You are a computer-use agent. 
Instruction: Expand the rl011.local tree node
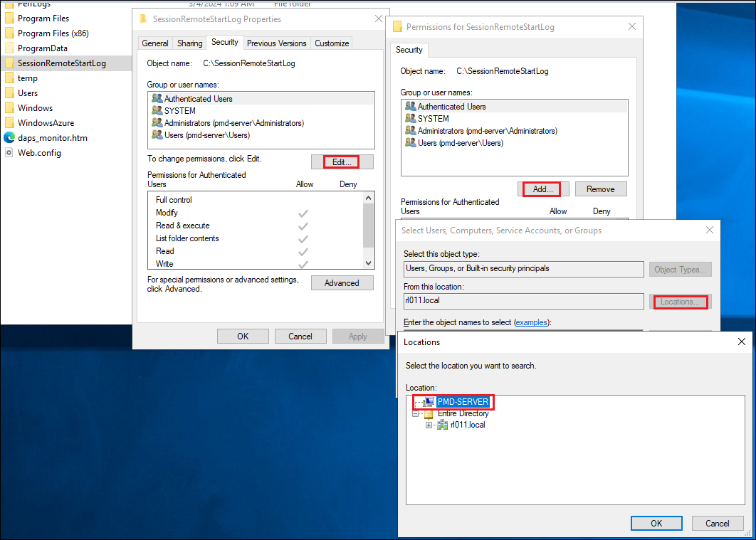pos(429,425)
